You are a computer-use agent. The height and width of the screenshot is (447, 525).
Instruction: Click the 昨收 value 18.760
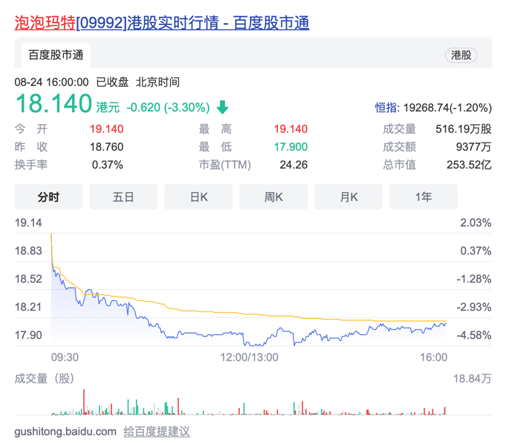pyautogui.click(x=106, y=147)
